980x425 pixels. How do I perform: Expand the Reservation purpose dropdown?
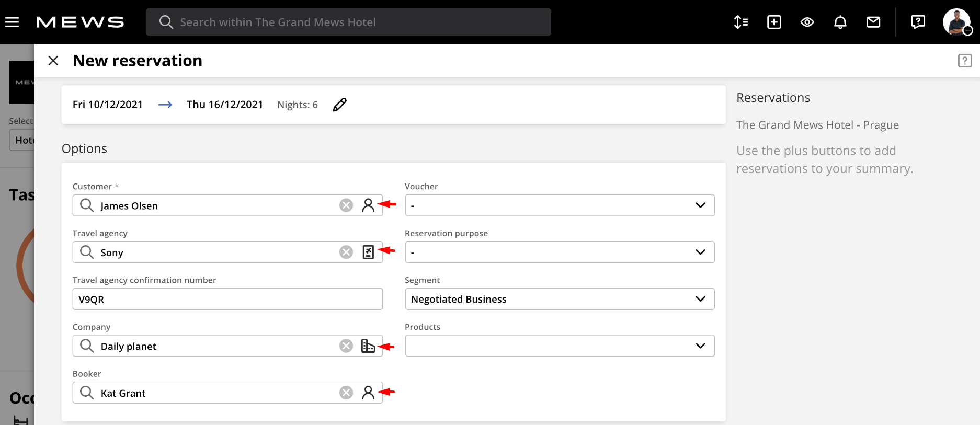[560, 252]
